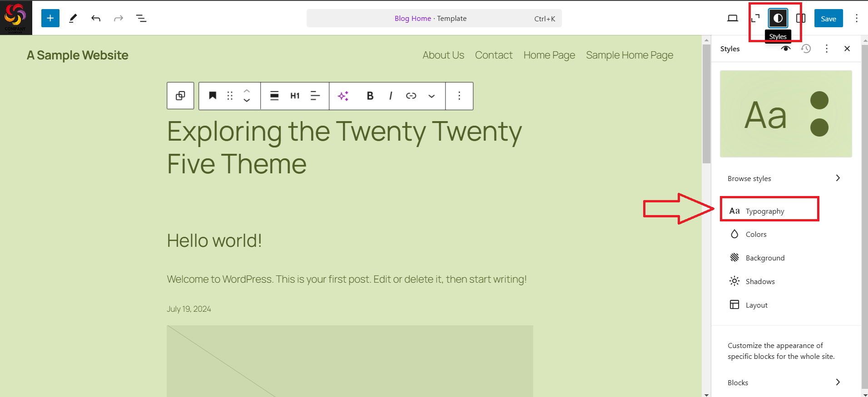The width and height of the screenshot is (868, 397).
Task: Click the AI sparkle assistant icon
Action: pos(343,96)
